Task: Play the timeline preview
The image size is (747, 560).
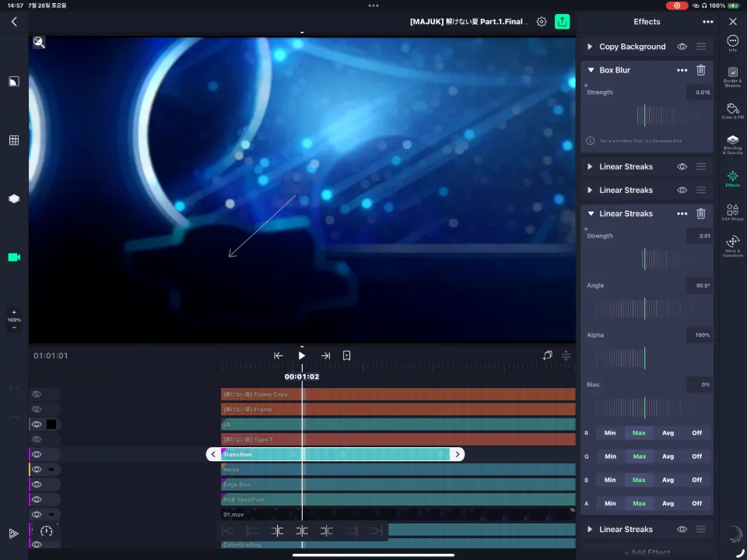Action: [x=302, y=355]
